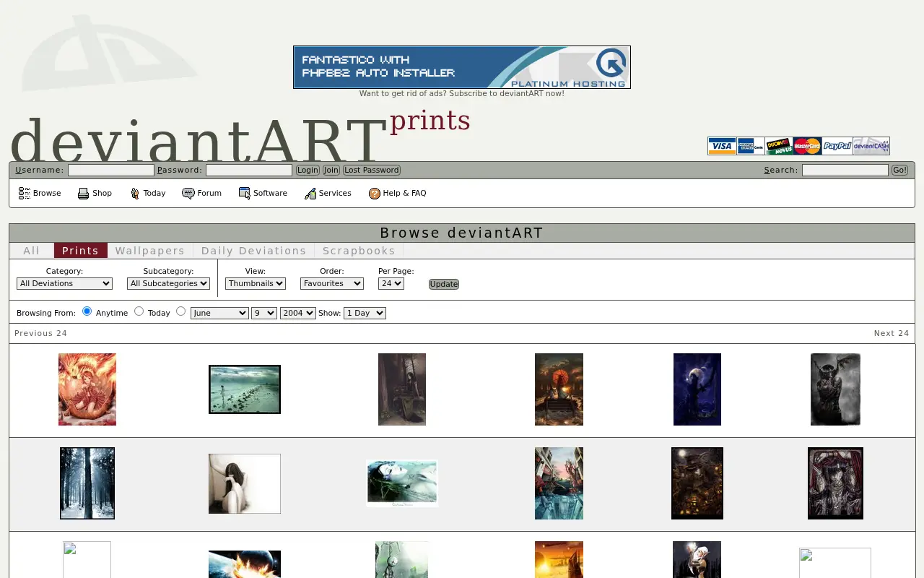924x578 pixels.
Task: Click the Services icon in navigation
Action: coord(310,193)
